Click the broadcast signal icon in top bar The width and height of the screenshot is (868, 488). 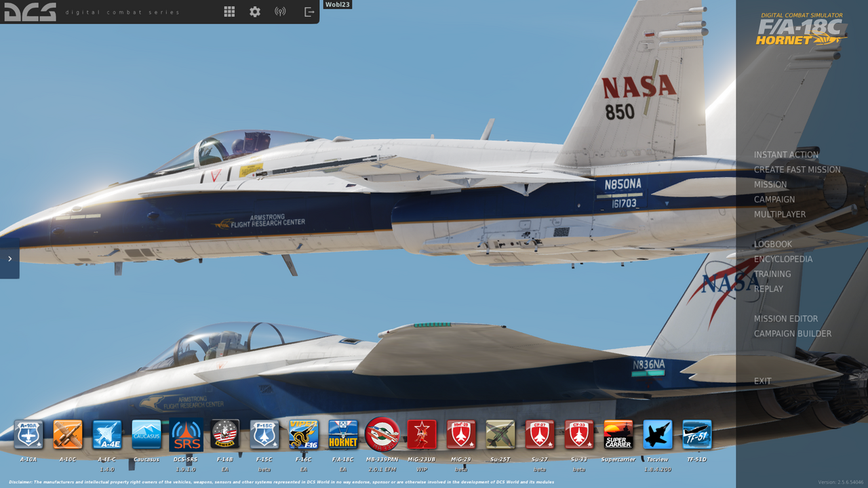[x=280, y=12]
